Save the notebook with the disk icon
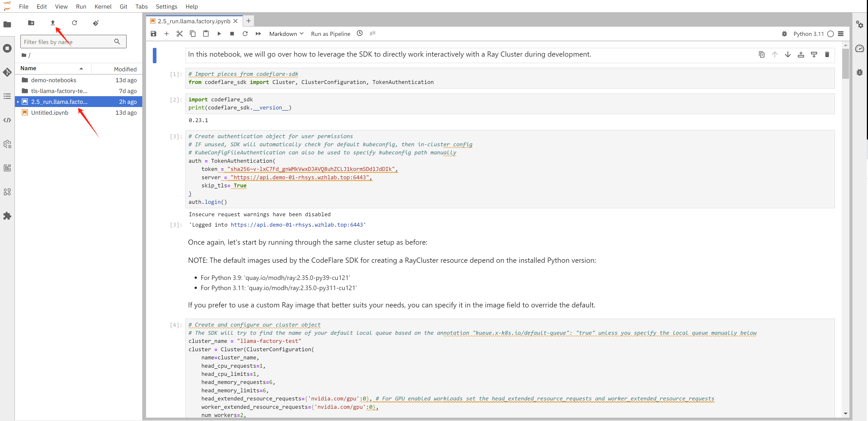Image resolution: width=868 pixels, height=421 pixels. coord(153,34)
